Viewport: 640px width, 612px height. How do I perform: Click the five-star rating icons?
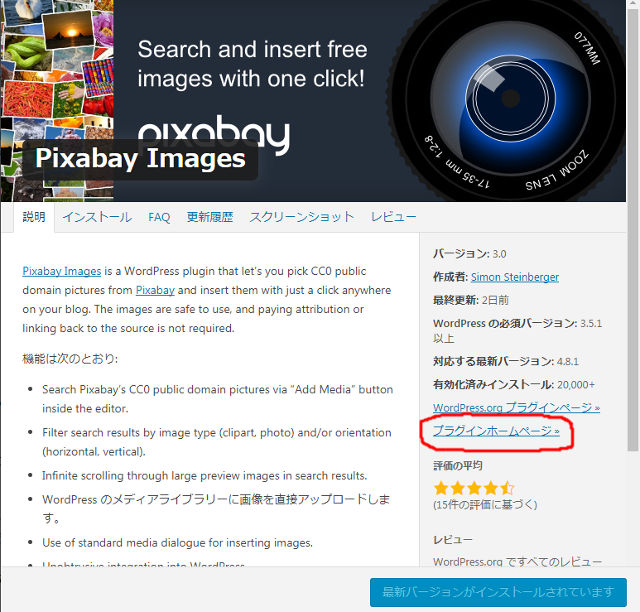pyautogui.click(x=473, y=488)
